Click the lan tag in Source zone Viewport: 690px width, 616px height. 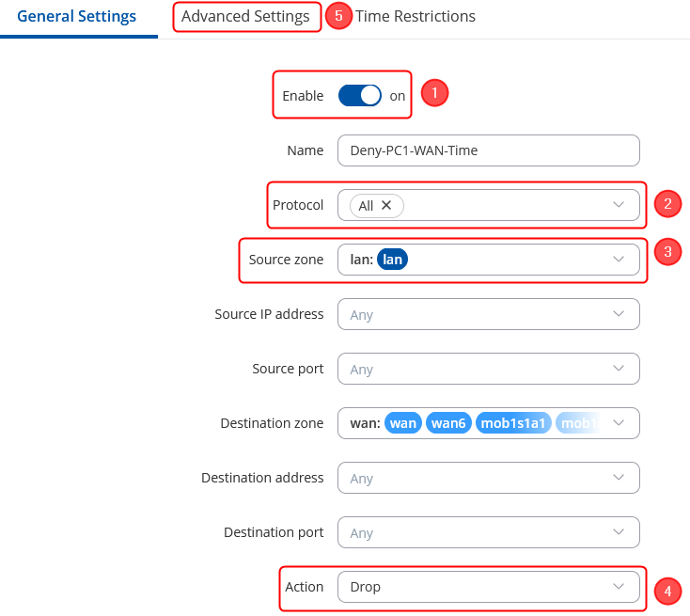tap(392, 260)
